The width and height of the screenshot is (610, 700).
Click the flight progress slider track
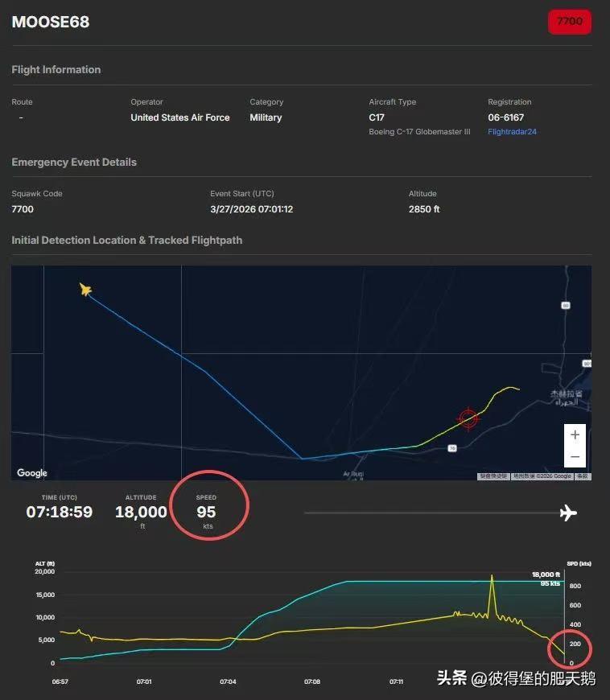coord(432,513)
